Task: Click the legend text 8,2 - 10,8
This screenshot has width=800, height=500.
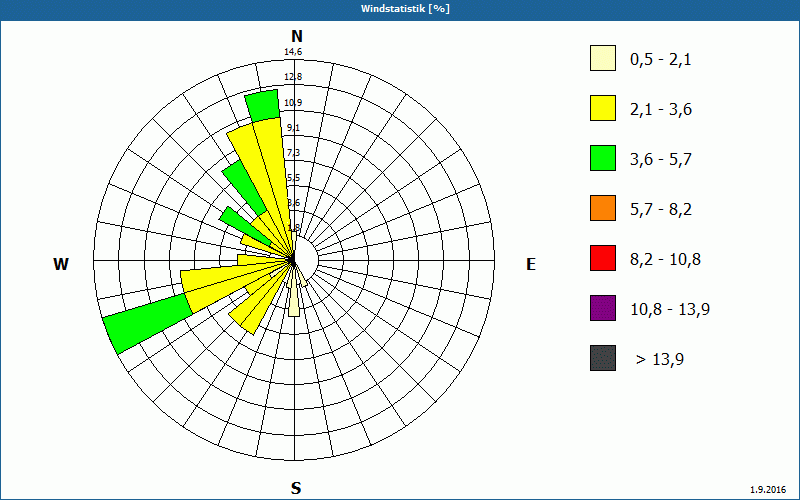Action: click(665, 260)
